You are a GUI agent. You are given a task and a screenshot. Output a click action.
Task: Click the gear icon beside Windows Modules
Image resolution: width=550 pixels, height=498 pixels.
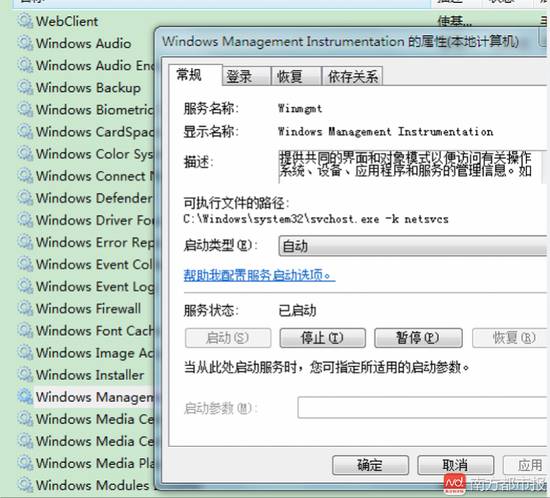pyautogui.click(x=25, y=485)
